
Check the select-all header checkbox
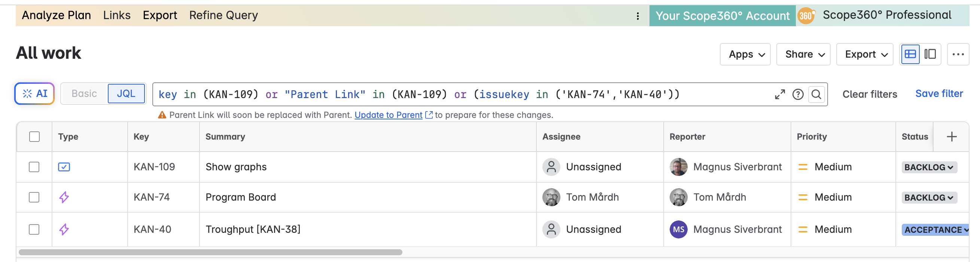click(34, 137)
